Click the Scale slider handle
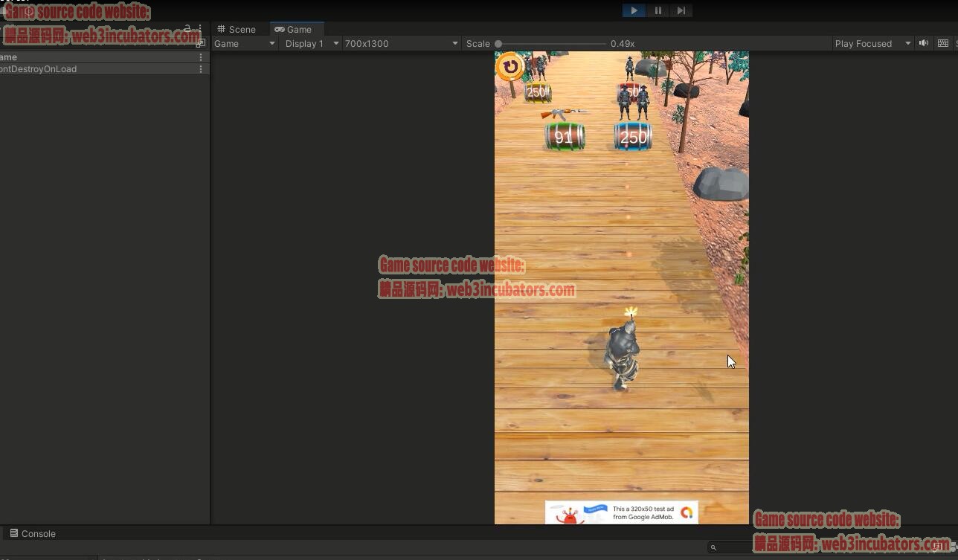Screen dimensions: 958x560 pyautogui.click(x=498, y=44)
